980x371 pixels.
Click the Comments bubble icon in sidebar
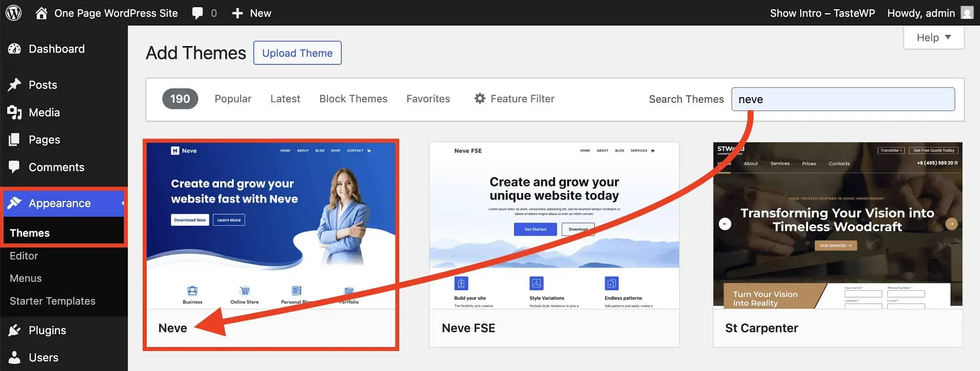[x=14, y=167]
